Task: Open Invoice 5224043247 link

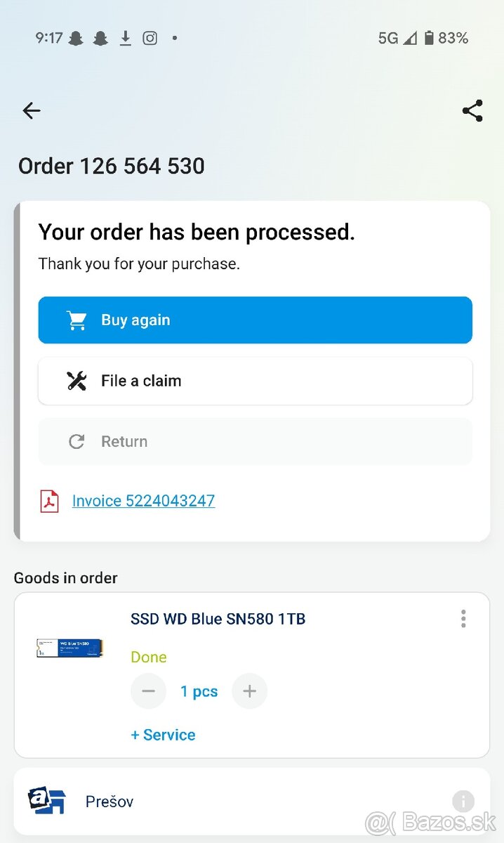Action: [143, 501]
